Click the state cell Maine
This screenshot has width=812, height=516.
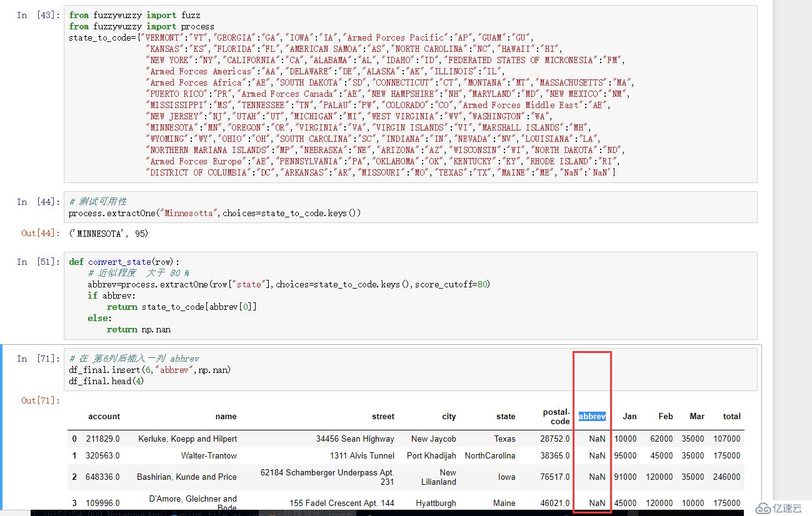[x=504, y=503]
